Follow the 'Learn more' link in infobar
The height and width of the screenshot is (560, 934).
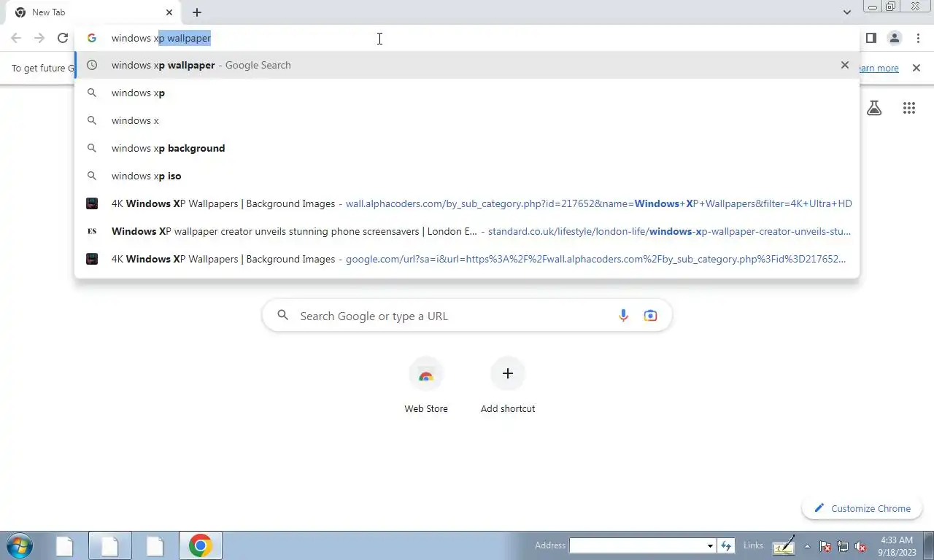click(x=879, y=68)
